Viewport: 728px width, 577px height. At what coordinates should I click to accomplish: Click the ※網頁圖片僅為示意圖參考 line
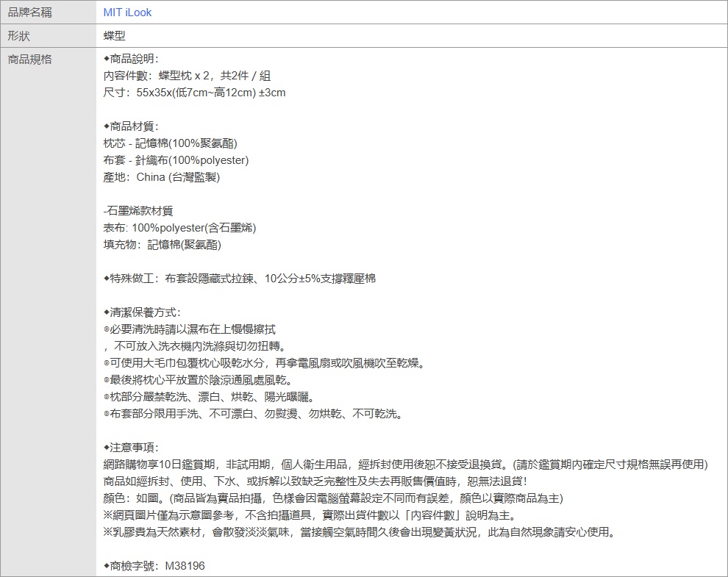310,515
